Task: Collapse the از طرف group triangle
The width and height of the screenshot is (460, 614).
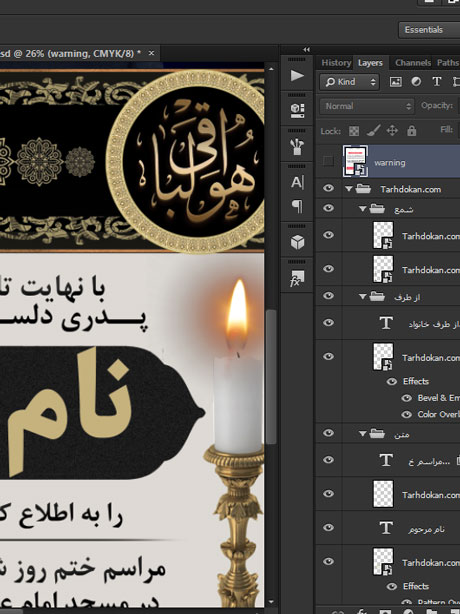Action: [x=363, y=297]
